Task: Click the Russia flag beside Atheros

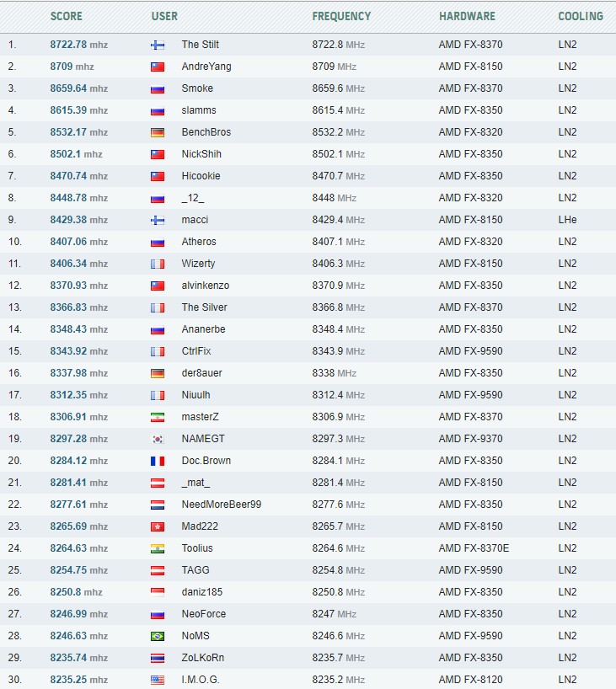Action: [x=158, y=242]
